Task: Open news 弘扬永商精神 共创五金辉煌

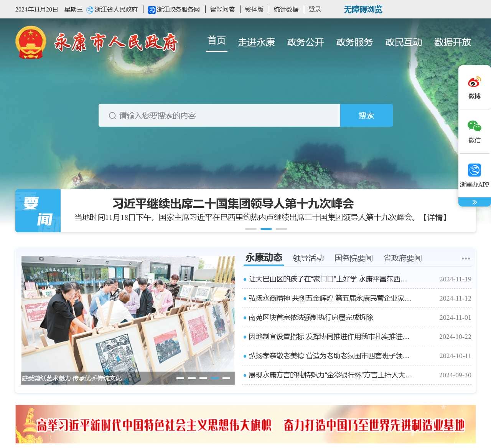Action: 330,298
